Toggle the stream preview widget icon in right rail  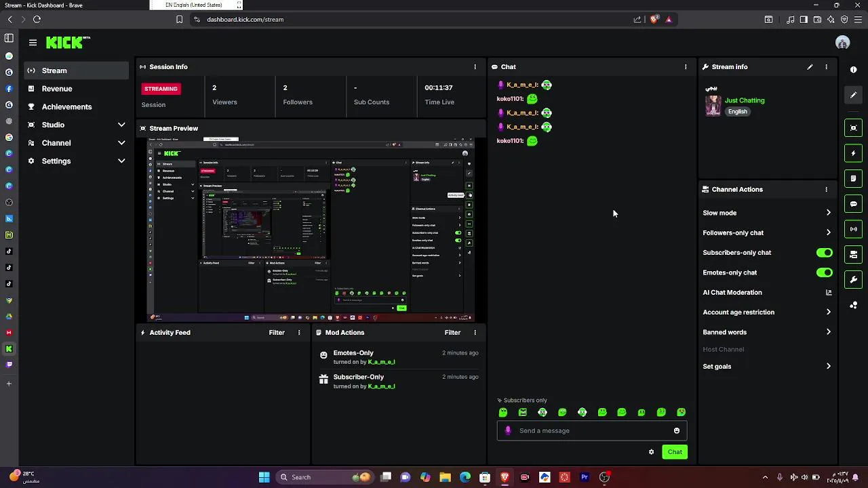click(x=854, y=127)
